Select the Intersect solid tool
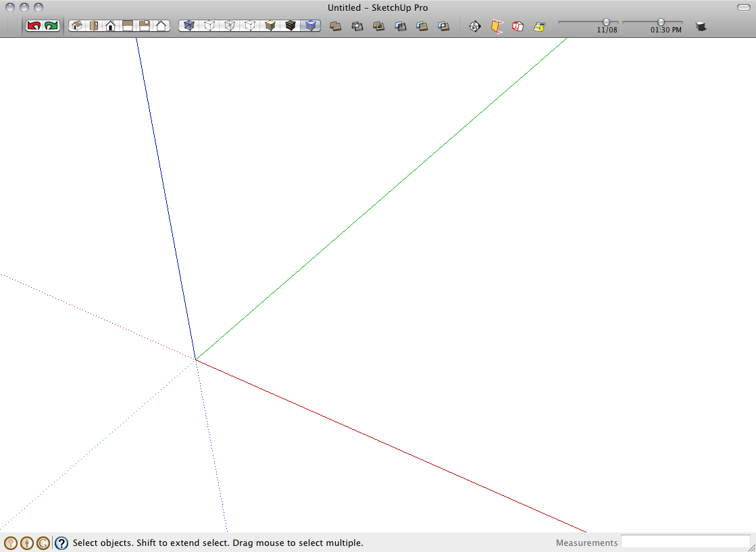The width and height of the screenshot is (756, 552). (357, 26)
